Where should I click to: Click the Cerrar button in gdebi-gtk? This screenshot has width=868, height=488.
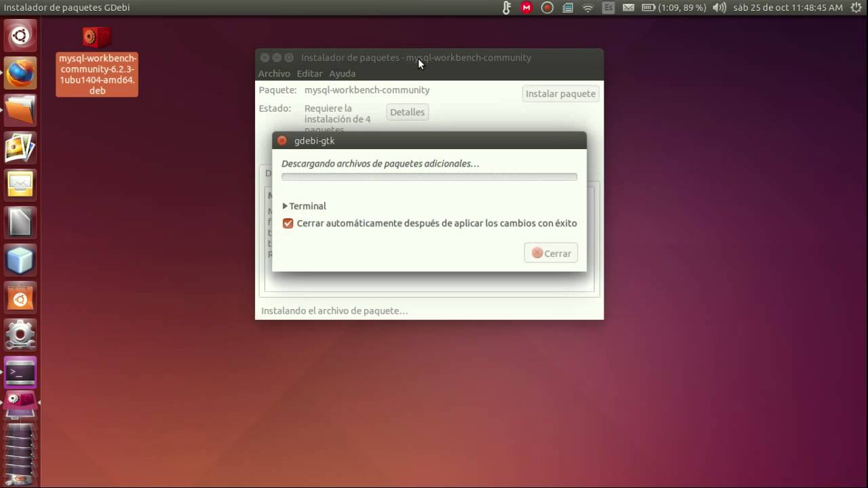551,253
